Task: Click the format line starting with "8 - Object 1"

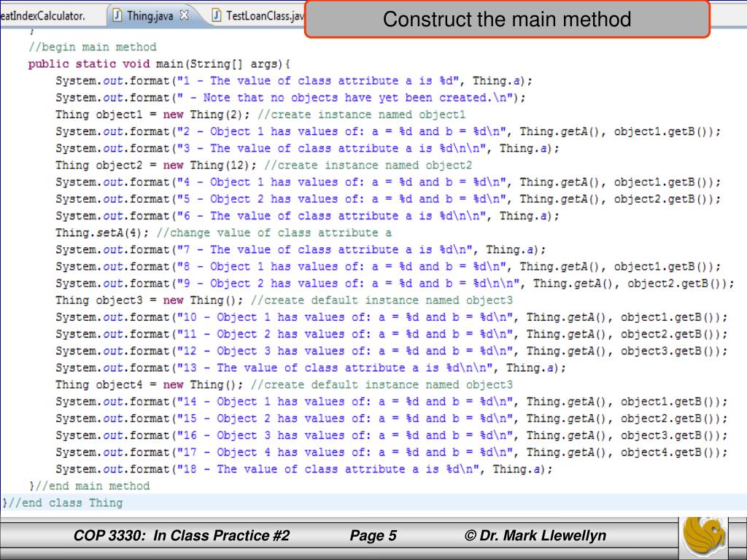Action: point(388,267)
